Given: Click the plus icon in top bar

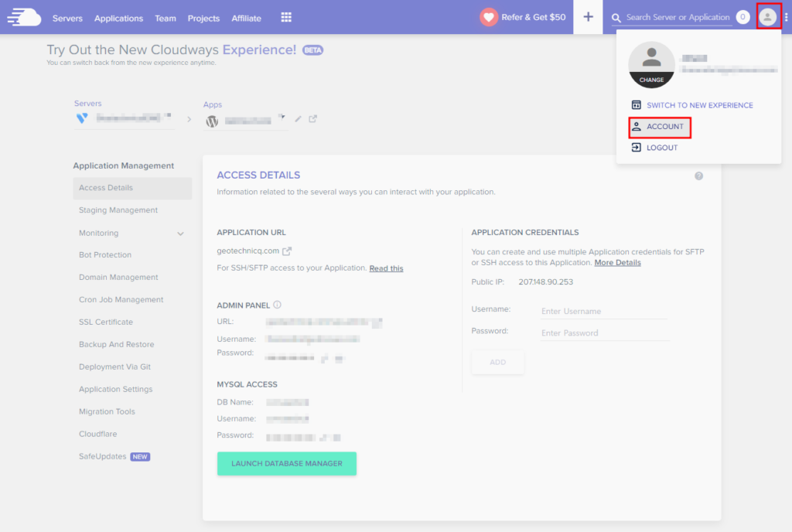Looking at the screenshot, I should (588, 17).
